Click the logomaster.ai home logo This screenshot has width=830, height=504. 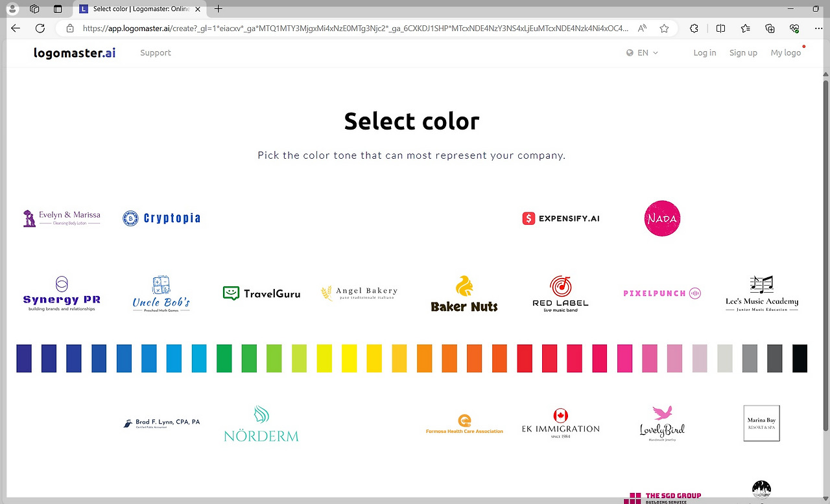[x=75, y=53]
